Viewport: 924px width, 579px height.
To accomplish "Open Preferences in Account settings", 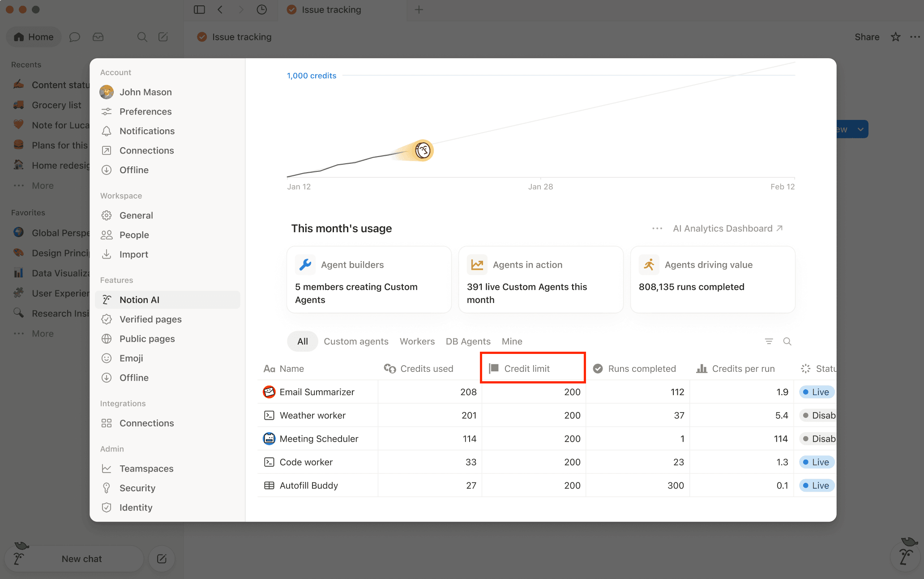I will 145,111.
